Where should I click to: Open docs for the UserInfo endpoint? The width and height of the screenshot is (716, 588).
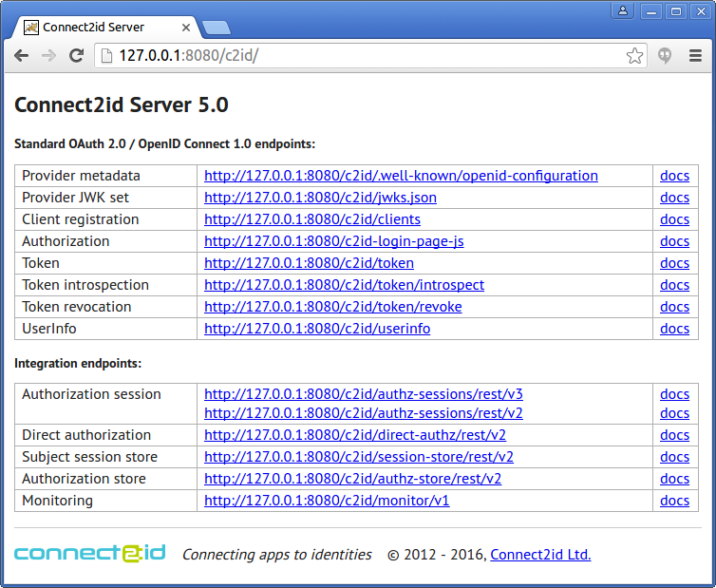point(674,329)
